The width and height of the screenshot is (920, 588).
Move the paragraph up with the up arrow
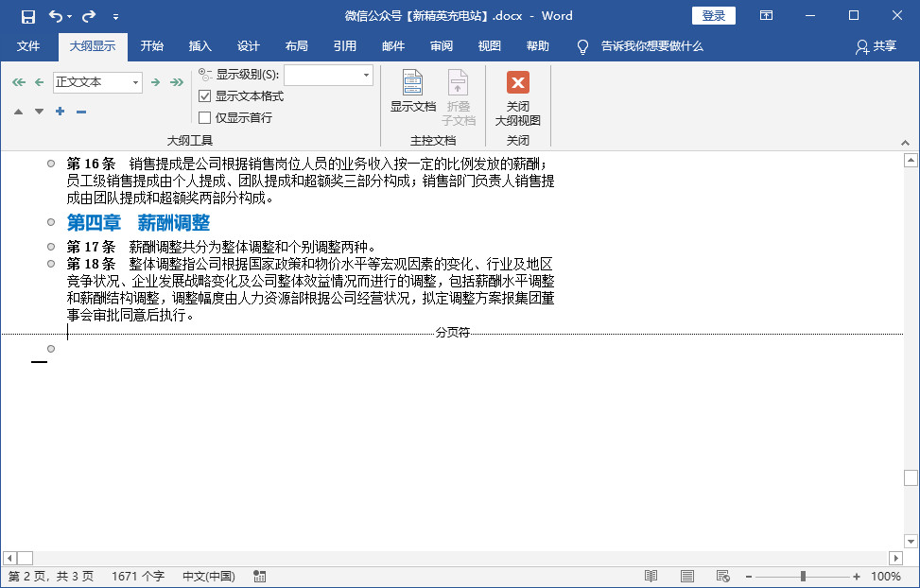click(x=17, y=112)
